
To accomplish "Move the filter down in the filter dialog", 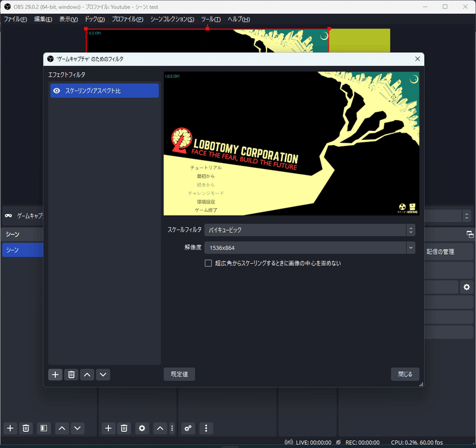I will tap(103, 375).
